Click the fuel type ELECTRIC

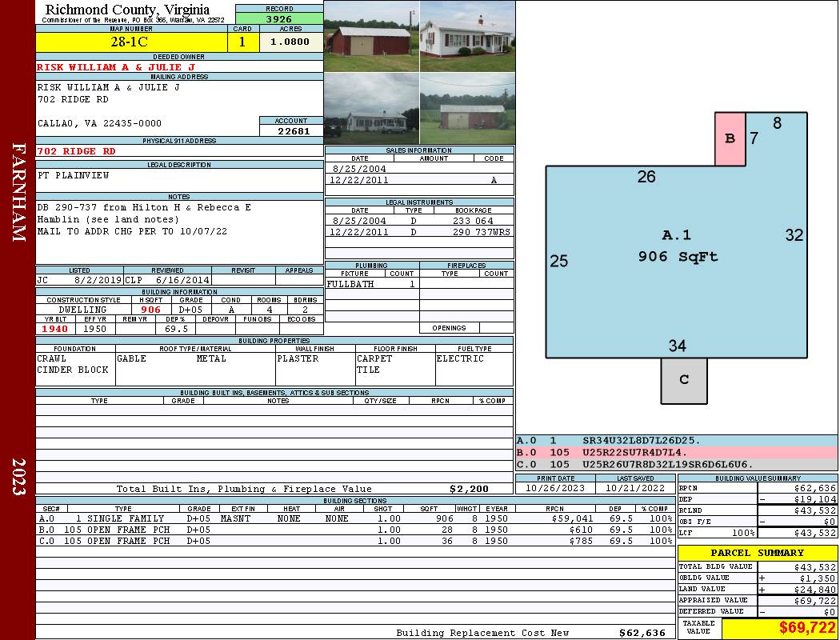460,358
